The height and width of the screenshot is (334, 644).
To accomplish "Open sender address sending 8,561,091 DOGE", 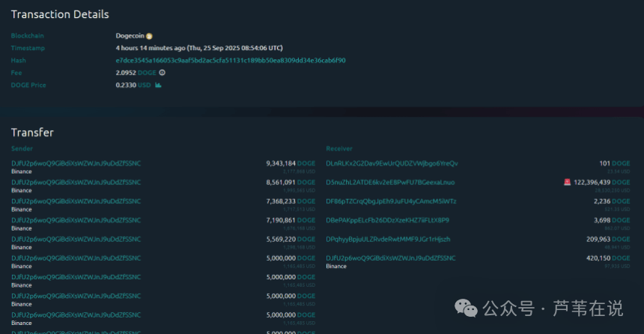I will coord(76,182).
